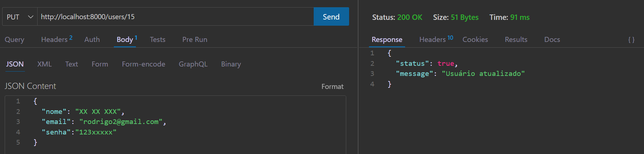Select the Form body type
The image size is (644, 154).
(100, 64)
